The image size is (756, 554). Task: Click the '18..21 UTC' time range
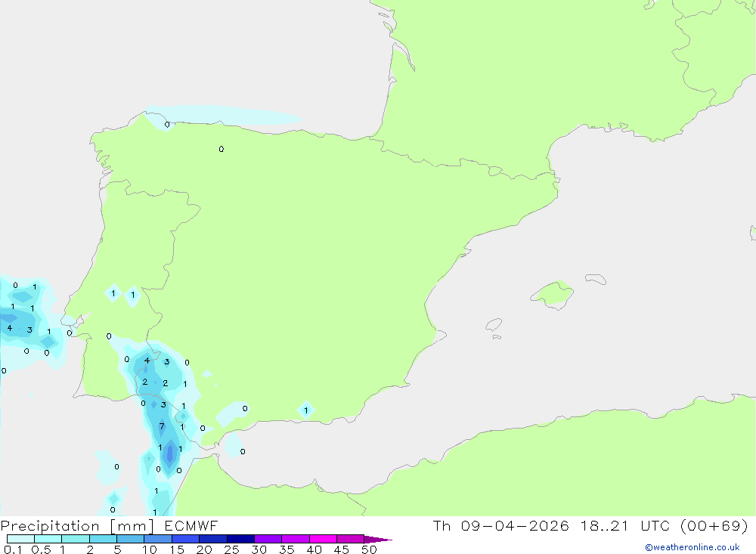625,525
